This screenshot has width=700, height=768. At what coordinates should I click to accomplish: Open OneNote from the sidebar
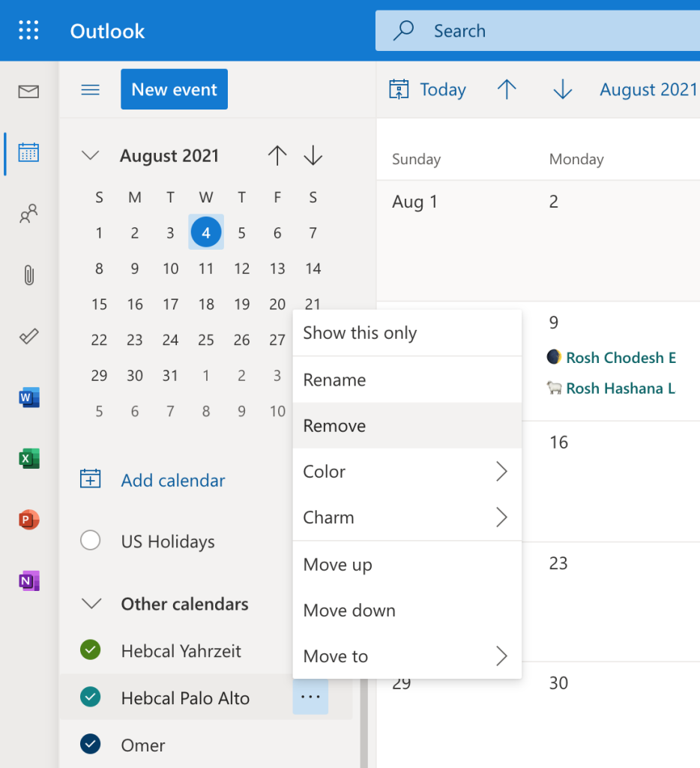coord(28,580)
